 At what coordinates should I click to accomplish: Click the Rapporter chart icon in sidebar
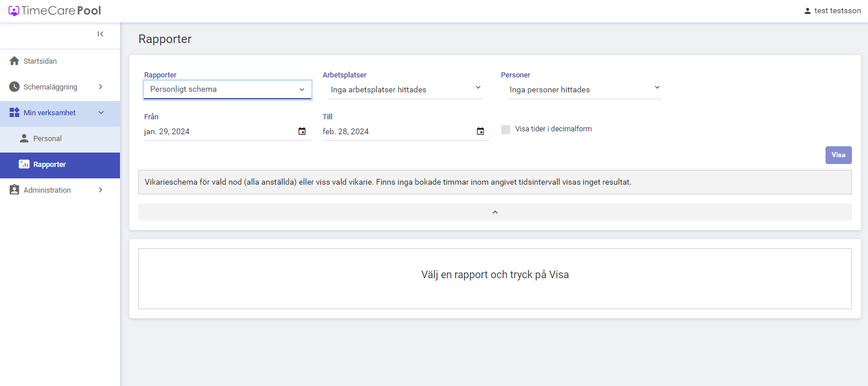coord(24,164)
